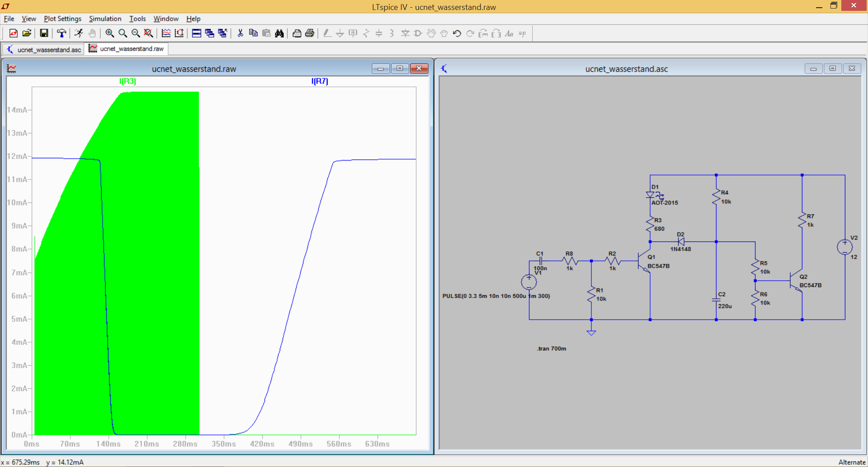This screenshot has width=868, height=467.
Task: Select the SPICE directive '.op' icon
Action: 522,33
